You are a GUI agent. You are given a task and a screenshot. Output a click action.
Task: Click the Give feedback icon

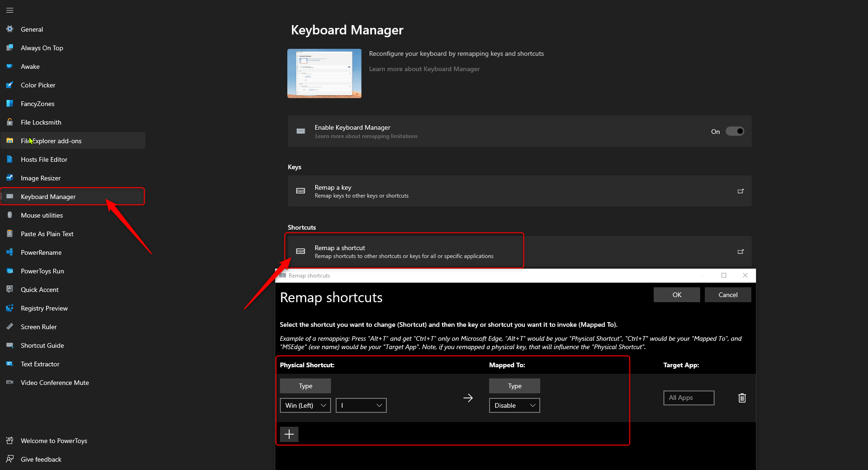[x=10, y=459]
